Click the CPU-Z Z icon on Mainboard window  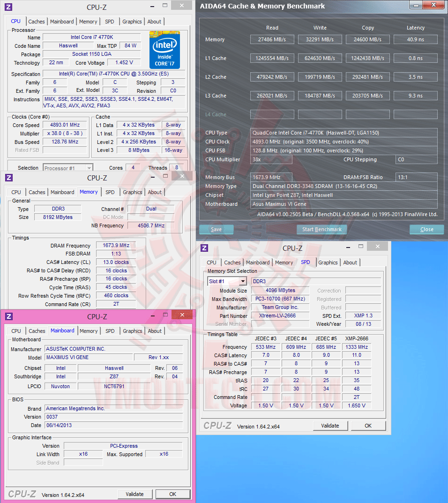(x=8, y=316)
